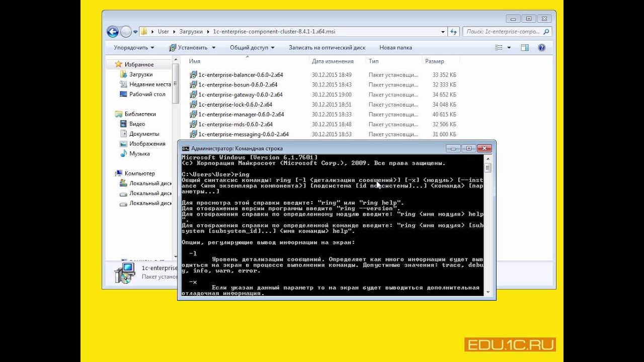The height and width of the screenshot is (362, 644).
Task: Click Записать на оптический диск
Action: 327,47
